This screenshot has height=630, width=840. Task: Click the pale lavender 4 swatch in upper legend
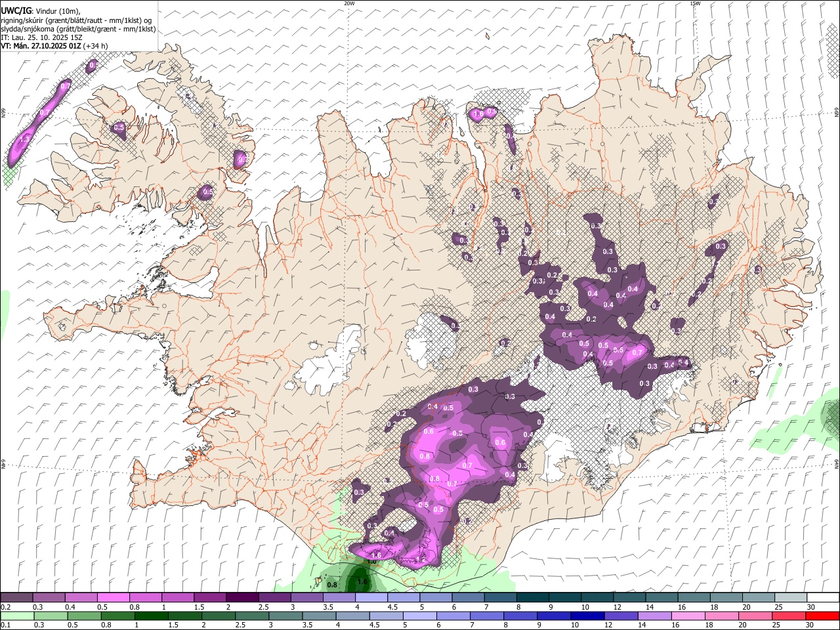pyautogui.click(x=371, y=597)
